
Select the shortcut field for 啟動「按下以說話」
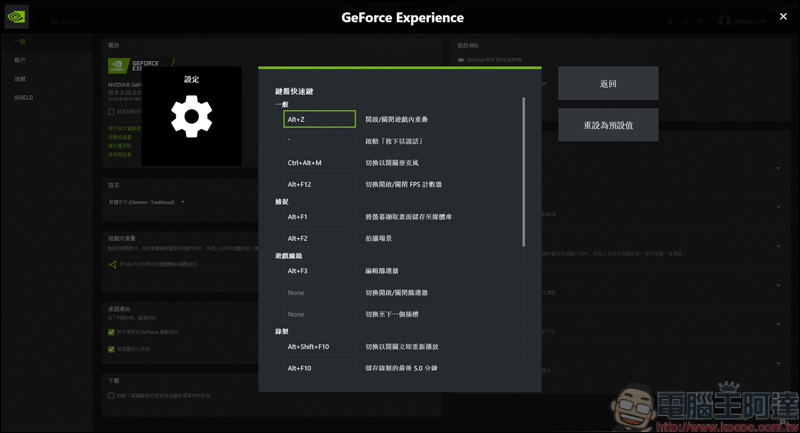point(319,141)
